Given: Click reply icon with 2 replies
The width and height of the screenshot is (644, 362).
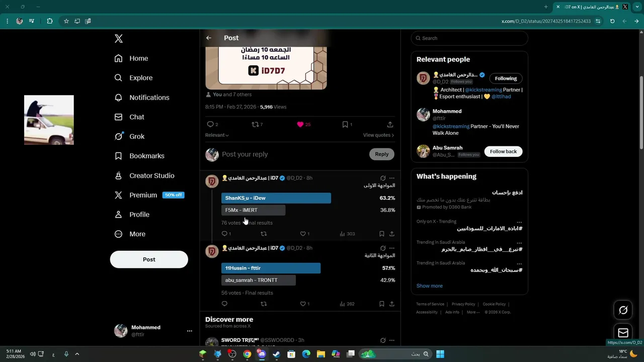Looking at the screenshot, I should click(x=212, y=124).
